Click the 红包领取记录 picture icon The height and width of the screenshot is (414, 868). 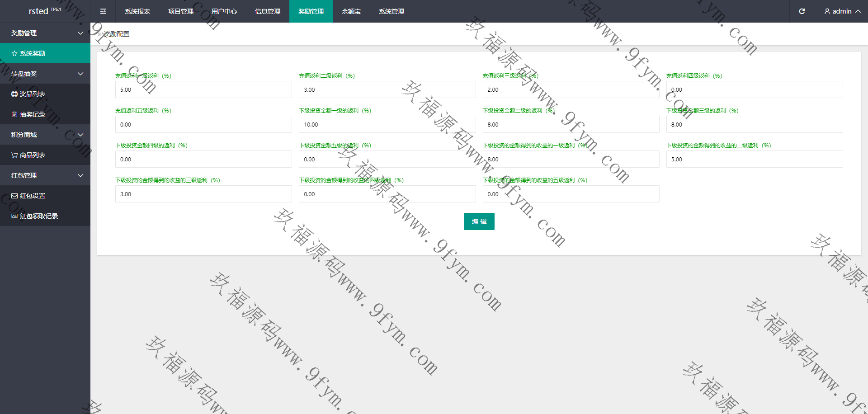(14, 216)
